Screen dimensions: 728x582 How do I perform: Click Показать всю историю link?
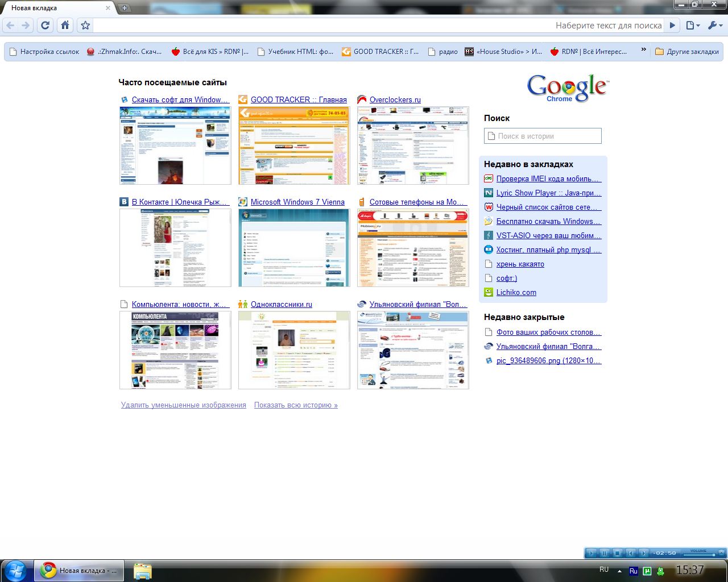tap(296, 405)
